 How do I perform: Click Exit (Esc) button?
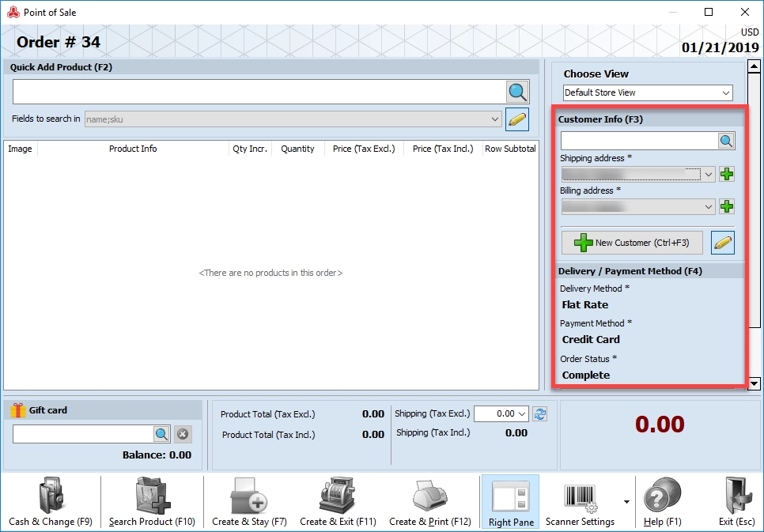[x=736, y=502]
